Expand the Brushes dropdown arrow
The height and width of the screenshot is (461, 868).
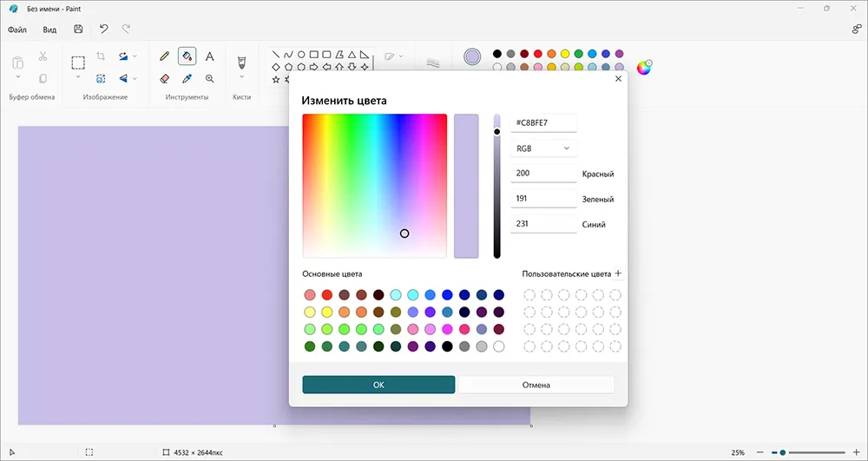(242, 77)
